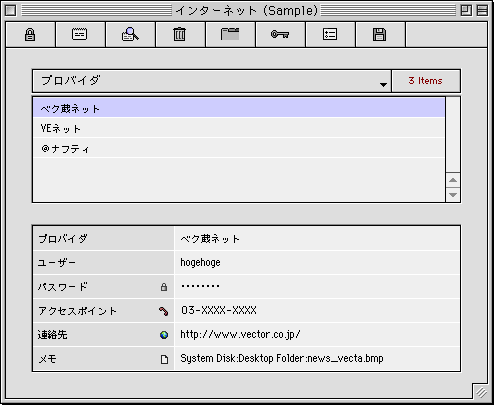Click the http://www.vector.co.jp/ URL value
The height and width of the screenshot is (405, 494).
coord(240,334)
